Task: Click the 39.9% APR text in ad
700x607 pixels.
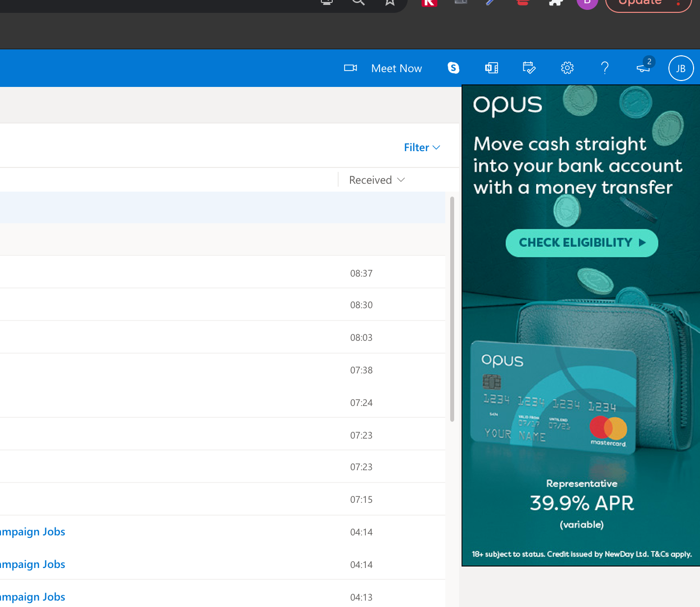Action: 582,503
